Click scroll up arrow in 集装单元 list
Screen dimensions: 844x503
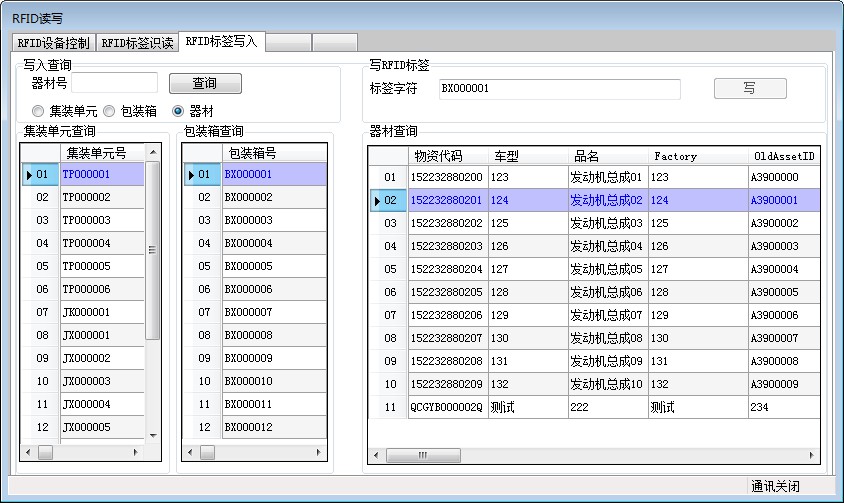(x=153, y=152)
